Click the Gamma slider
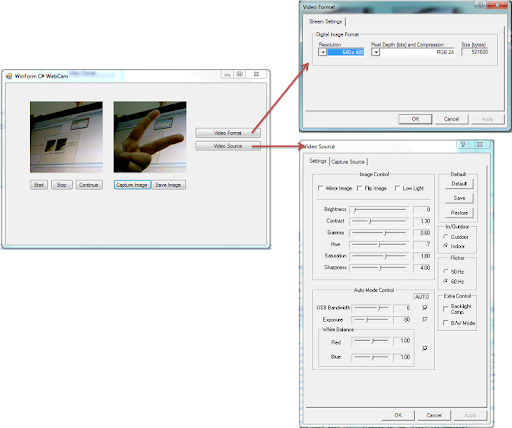 (379, 233)
